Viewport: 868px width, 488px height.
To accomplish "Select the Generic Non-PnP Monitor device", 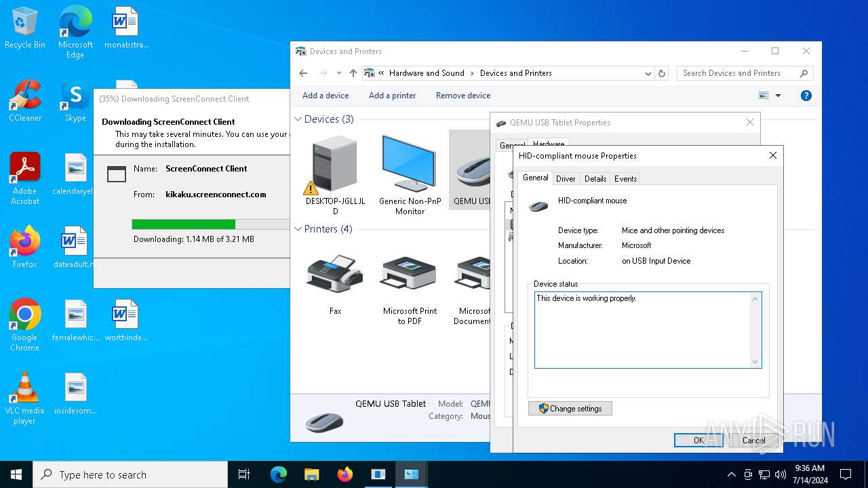I will (x=410, y=174).
